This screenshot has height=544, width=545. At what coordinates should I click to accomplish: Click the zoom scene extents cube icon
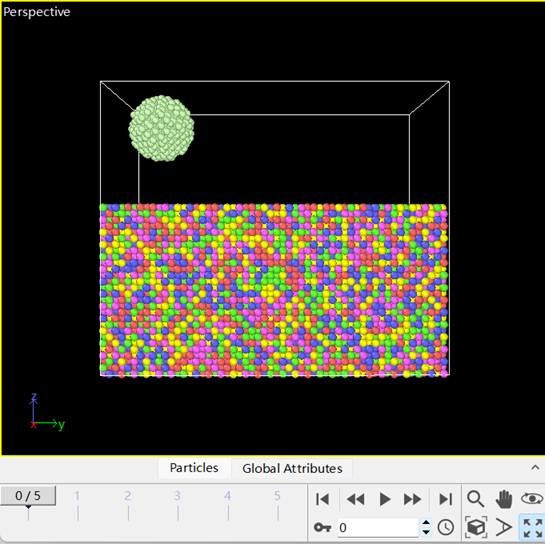475,527
